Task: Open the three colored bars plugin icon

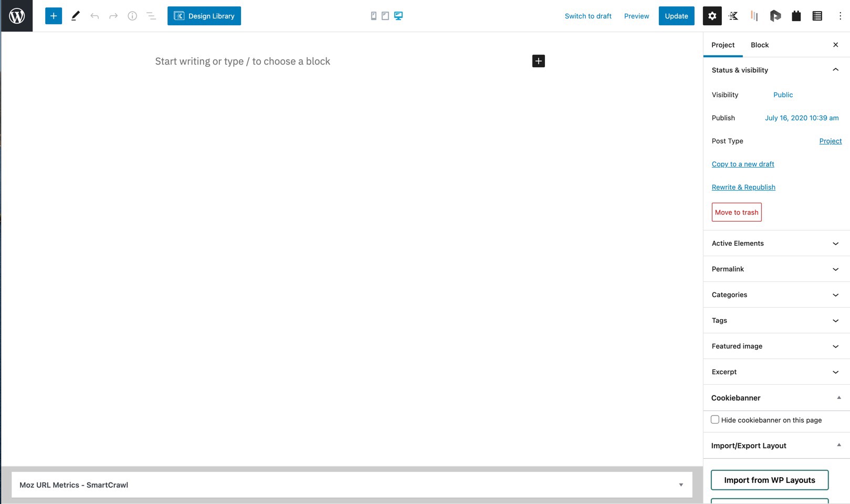Action: tap(754, 16)
